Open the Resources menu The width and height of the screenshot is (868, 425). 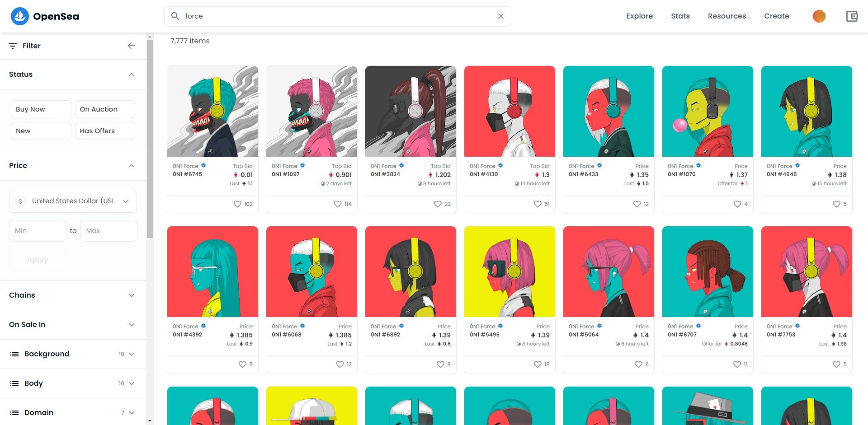[726, 16]
